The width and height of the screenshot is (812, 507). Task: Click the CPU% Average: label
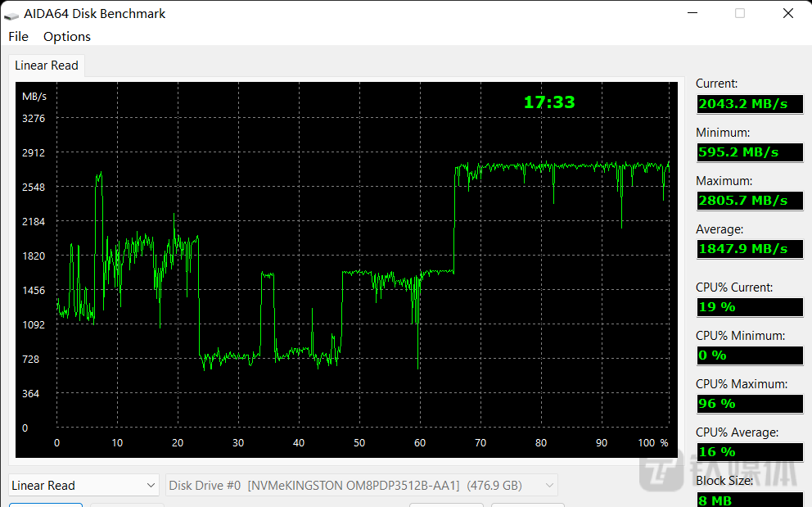pyautogui.click(x=738, y=432)
